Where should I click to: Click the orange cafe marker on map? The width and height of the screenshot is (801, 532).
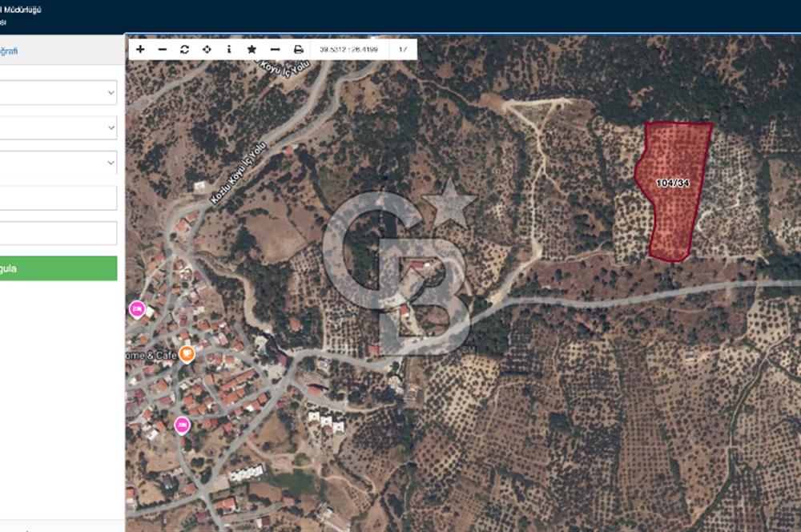click(x=187, y=353)
